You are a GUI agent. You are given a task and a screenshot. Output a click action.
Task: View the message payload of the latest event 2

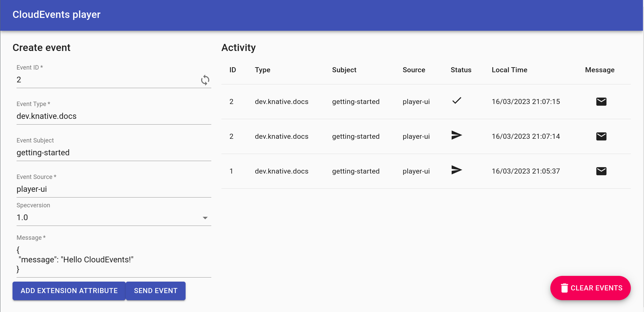pos(601,101)
